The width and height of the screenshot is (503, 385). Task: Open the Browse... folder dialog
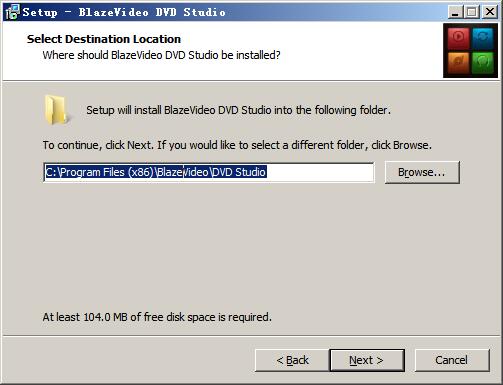[x=422, y=172]
